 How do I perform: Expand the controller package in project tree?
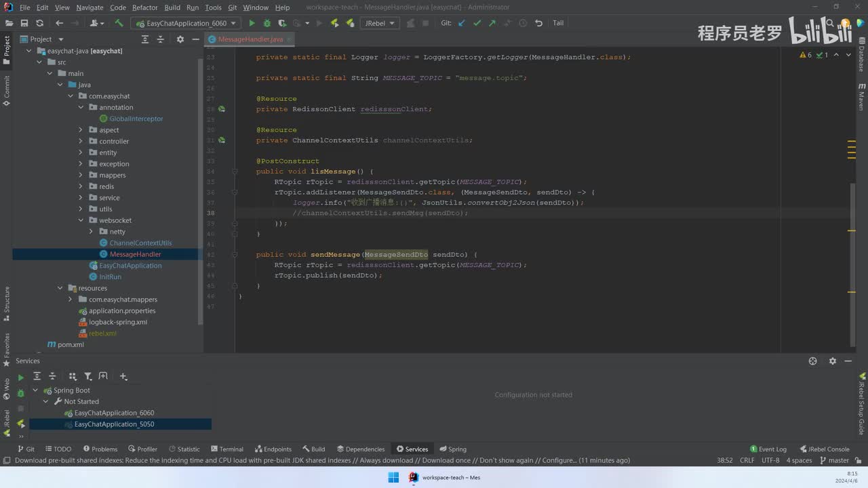[x=81, y=141]
